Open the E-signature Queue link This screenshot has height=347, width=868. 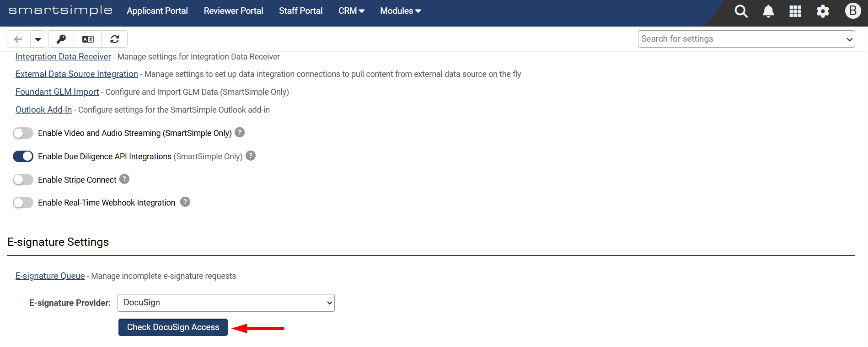50,276
